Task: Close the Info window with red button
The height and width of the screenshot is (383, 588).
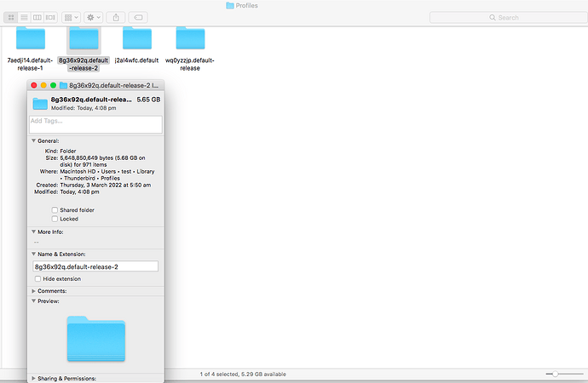Action: 34,85
